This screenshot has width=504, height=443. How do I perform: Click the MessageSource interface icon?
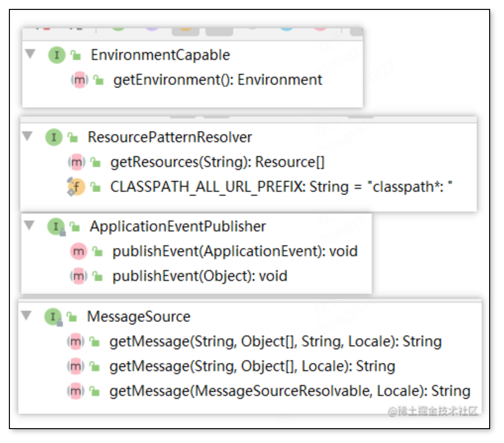click(53, 317)
